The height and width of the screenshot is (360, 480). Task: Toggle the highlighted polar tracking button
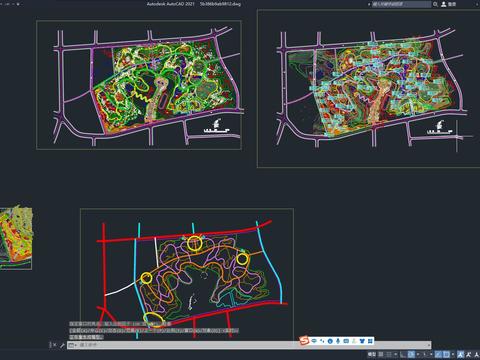pos(412,354)
